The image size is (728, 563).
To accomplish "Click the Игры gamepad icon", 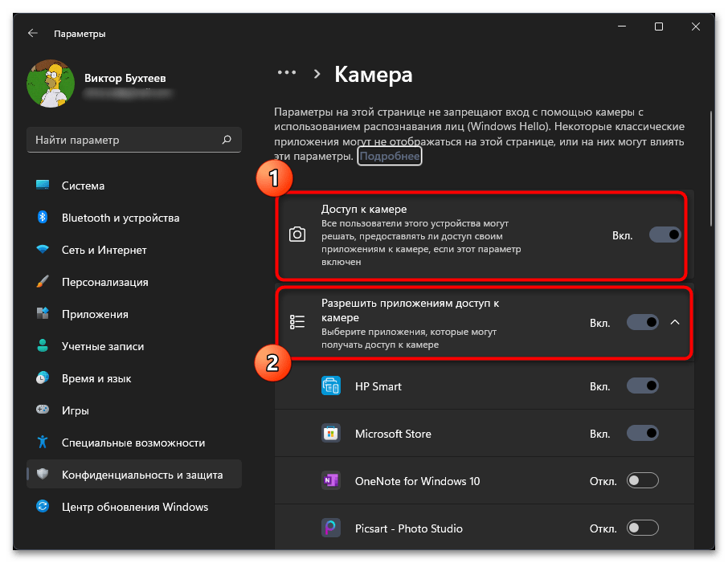I will coord(42,410).
